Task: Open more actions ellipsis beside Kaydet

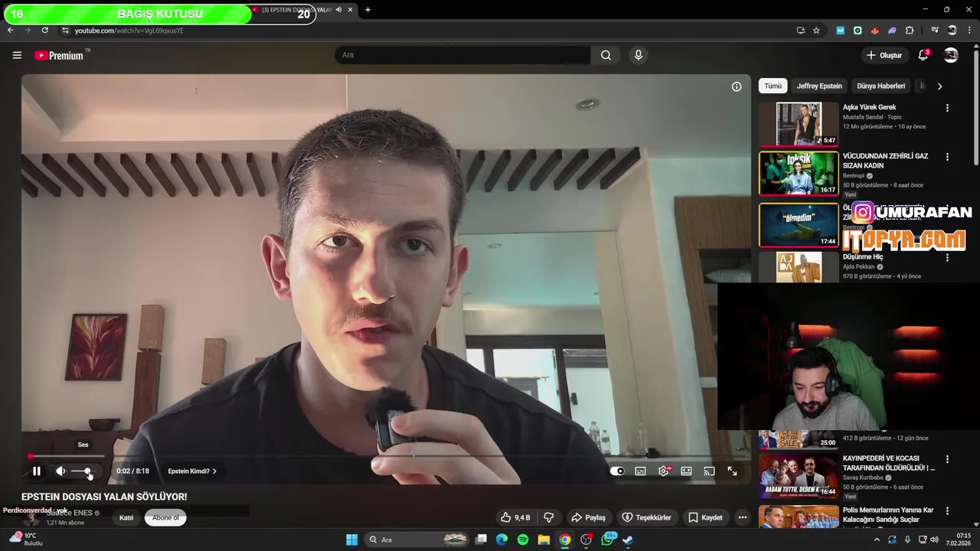Action: [742, 517]
